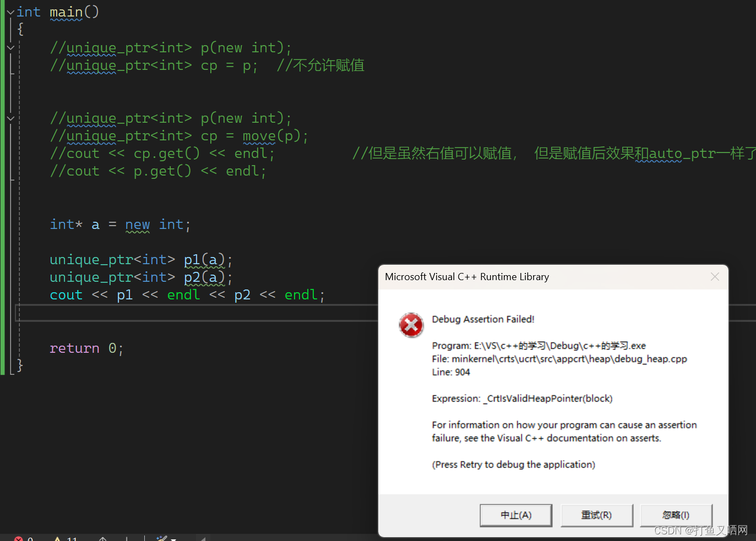Collapse the main() function fold chevron

point(10,12)
